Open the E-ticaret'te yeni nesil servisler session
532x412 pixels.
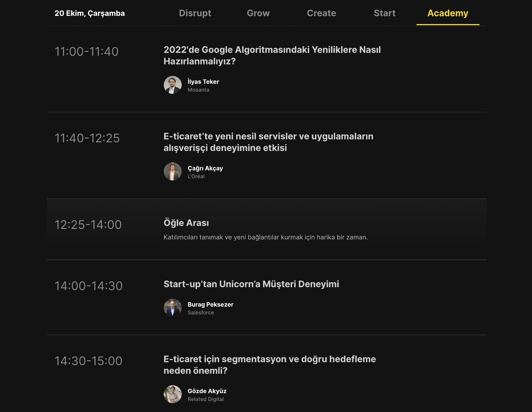pyautogui.click(x=268, y=142)
